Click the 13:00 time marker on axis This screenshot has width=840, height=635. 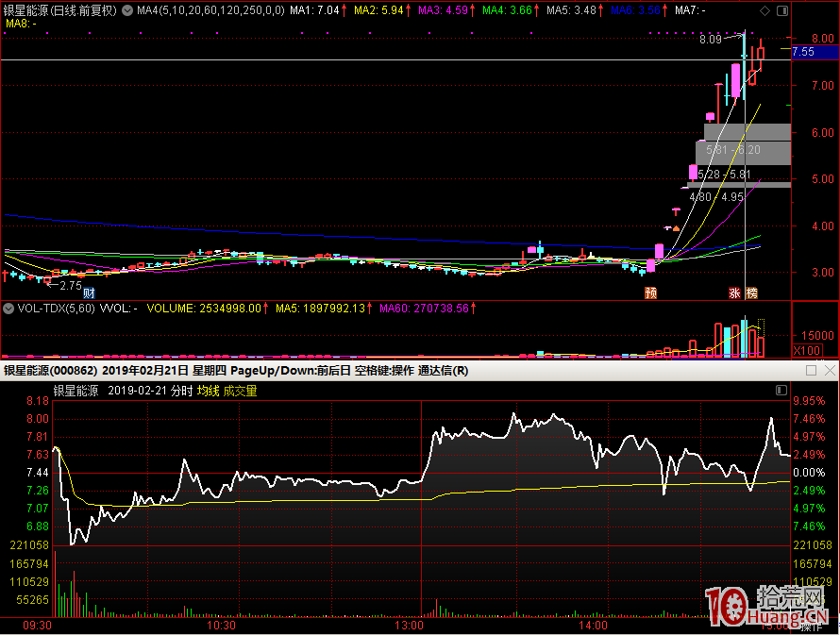click(410, 625)
